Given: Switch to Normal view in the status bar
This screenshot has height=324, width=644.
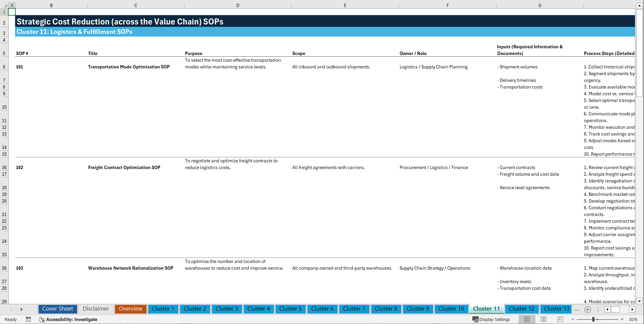Looking at the screenshot, I should click(527, 319).
